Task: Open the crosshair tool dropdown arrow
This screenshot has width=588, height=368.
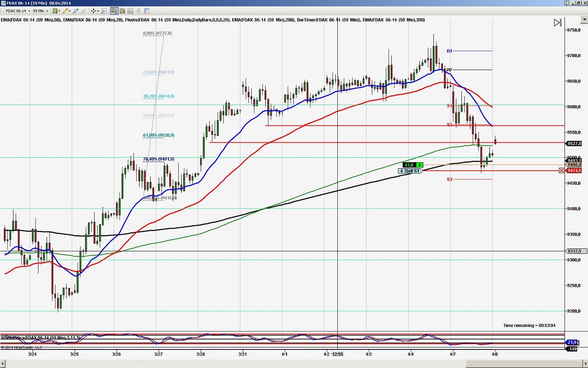Action: (x=98, y=11)
